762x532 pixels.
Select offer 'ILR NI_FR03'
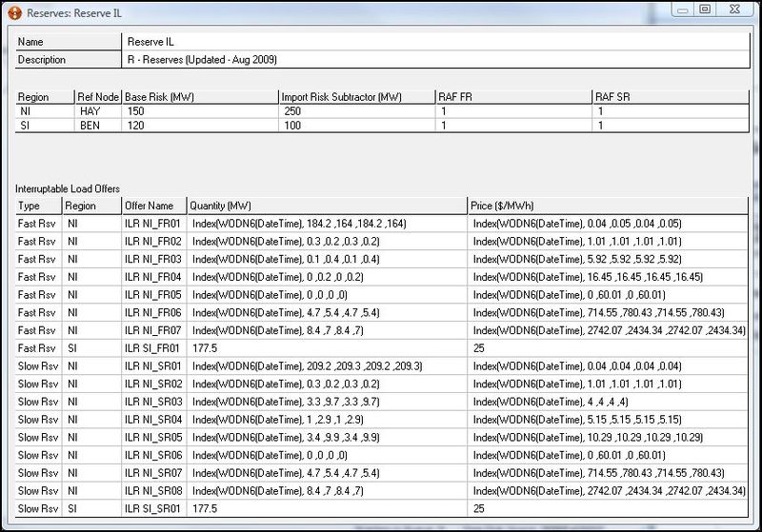154,259
